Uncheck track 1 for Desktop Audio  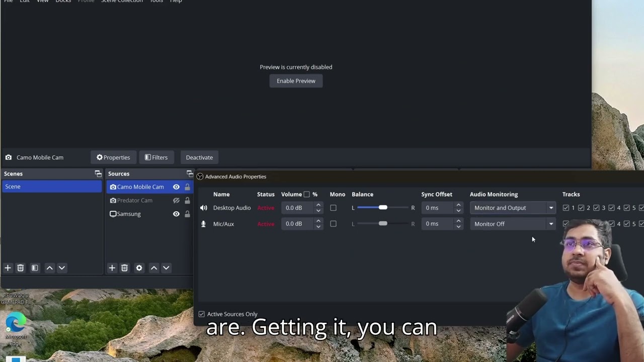click(566, 208)
